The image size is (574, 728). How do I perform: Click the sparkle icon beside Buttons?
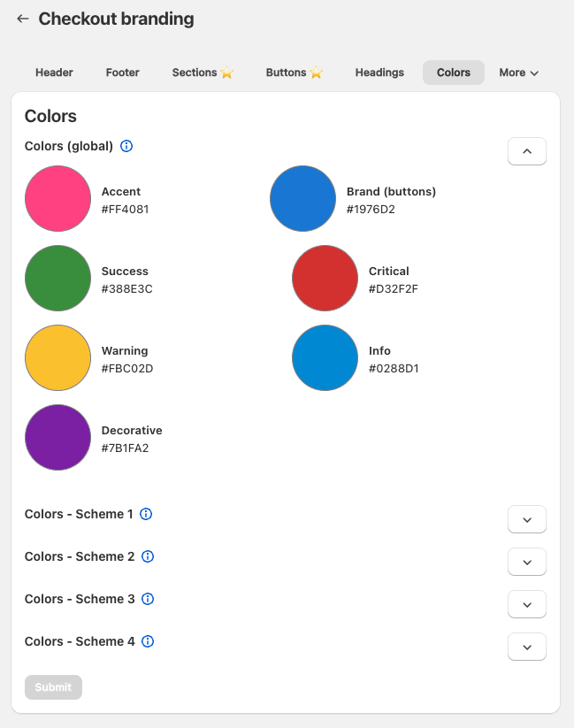[315, 73]
